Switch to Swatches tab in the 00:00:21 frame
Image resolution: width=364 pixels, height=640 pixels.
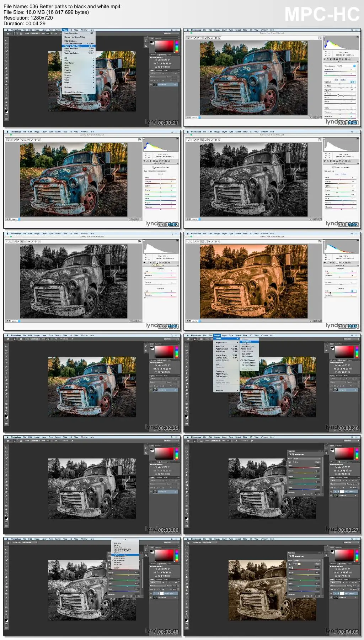point(159,38)
